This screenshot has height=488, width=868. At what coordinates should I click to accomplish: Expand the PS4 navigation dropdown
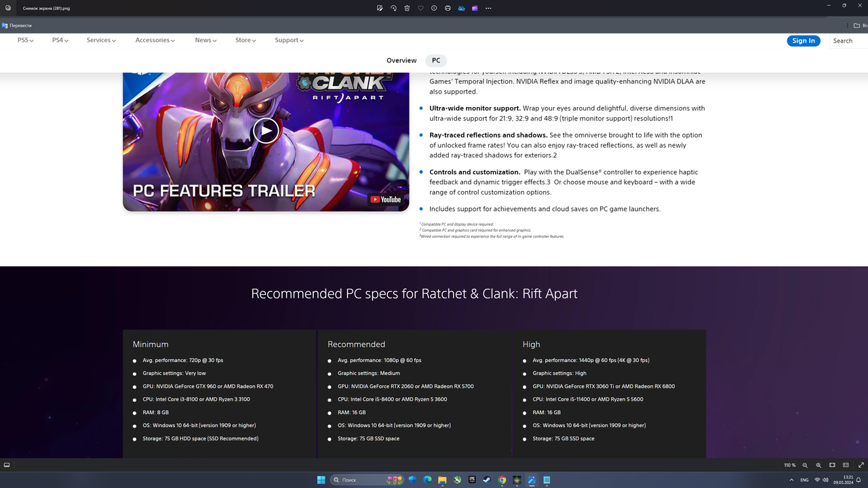60,40
